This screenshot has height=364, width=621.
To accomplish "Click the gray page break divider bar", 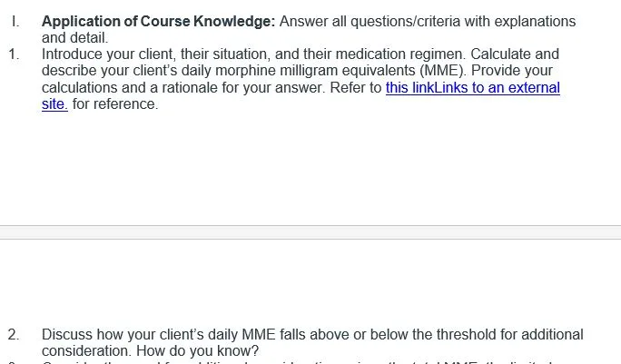I will (x=310, y=232).
